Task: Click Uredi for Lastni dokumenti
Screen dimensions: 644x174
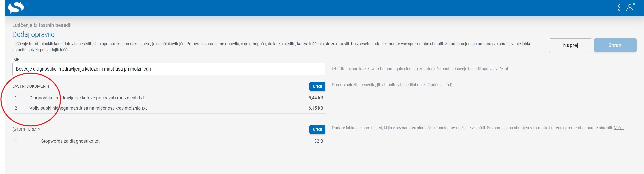Action: (317, 86)
